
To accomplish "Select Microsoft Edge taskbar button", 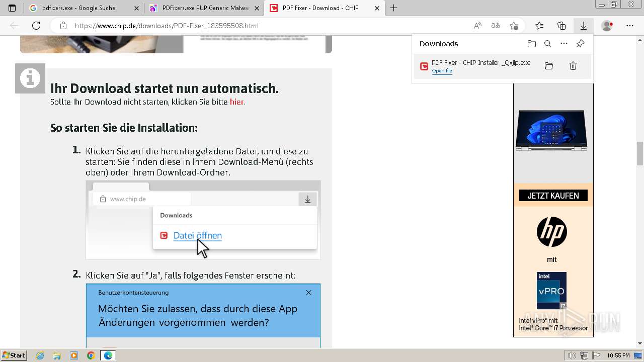I will click(x=108, y=355).
